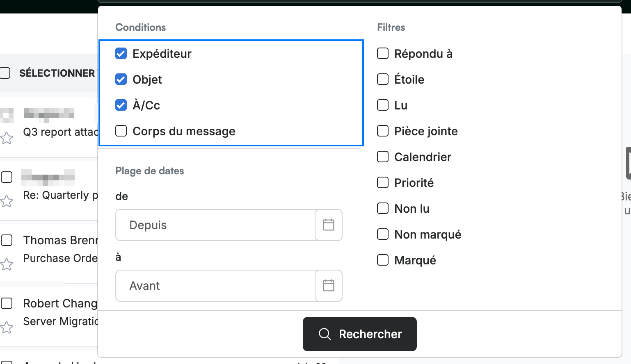Open the calendar picker for Depuis date
The width and height of the screenshot is (631, 364).
(x=329, y=225)
